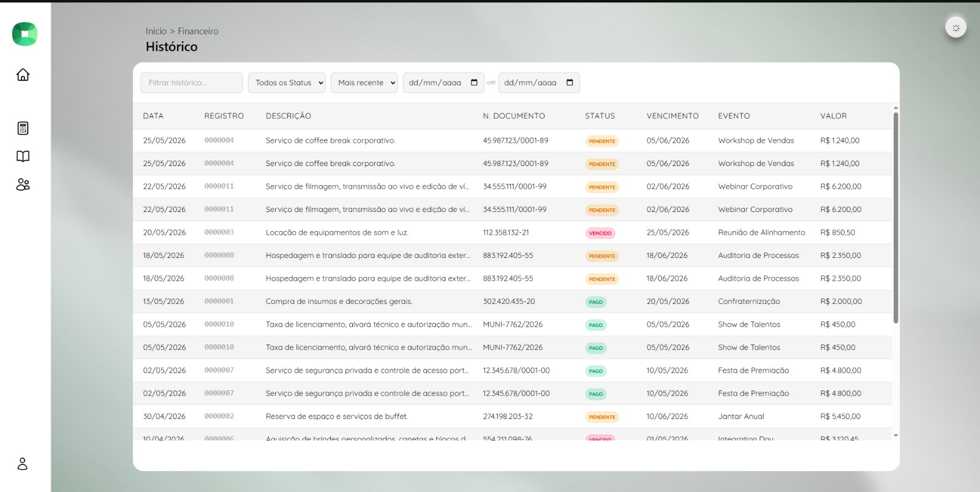Focus the Filtrar histórico search field
The width and height of the screenshot is (980, 492).
pyautogui.click(x=192, y=83)
